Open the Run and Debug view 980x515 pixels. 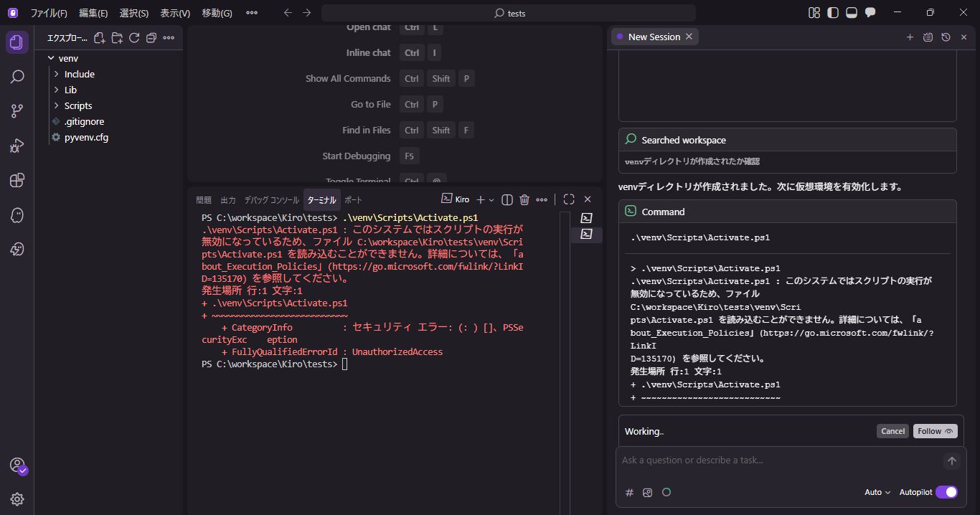17,145
